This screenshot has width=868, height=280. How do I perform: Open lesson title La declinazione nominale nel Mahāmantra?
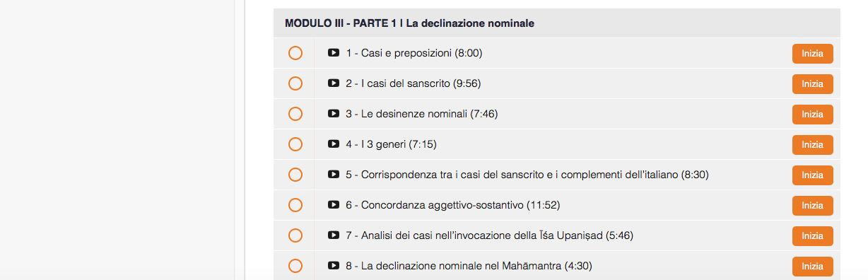(x=469, y=266)
